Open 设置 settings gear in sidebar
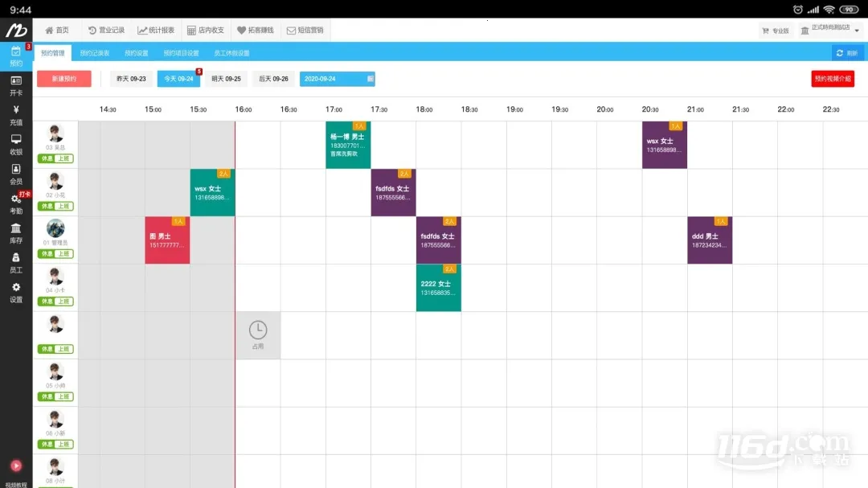This screenshot has width=868, height=488. (16, 292)
